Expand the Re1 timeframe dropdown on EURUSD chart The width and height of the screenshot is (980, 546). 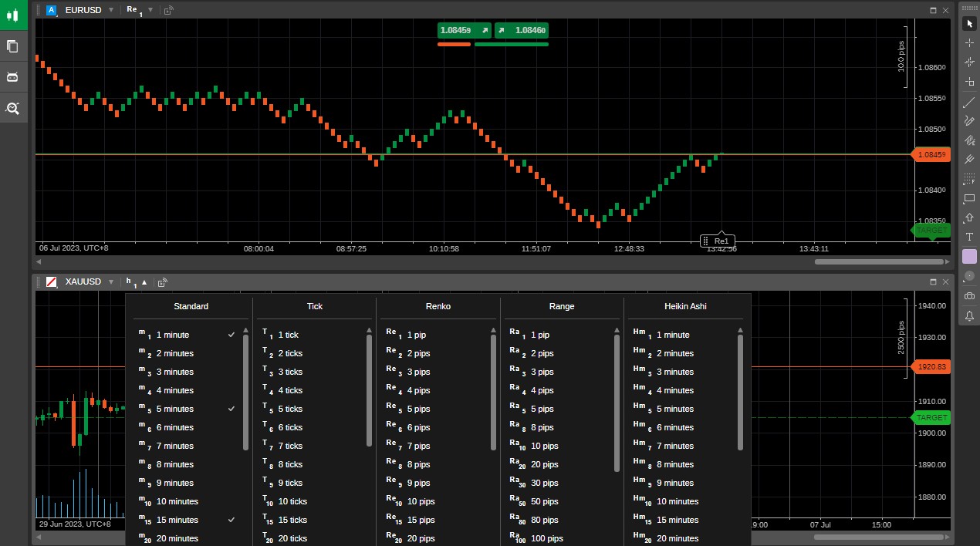pyautogui.click(x=150, y=10)
